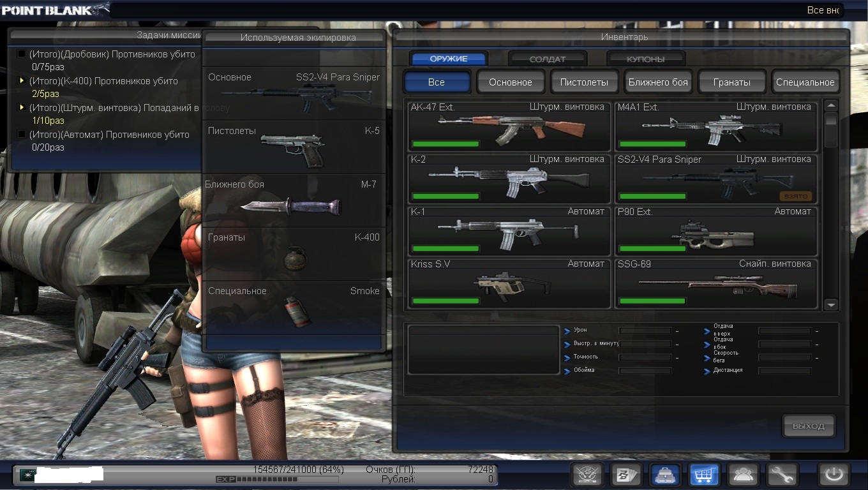Click the AK-47 Ext. green durability bar
Image resolution: width=868 pixels, height=490 pixels.
coord(445,144)
